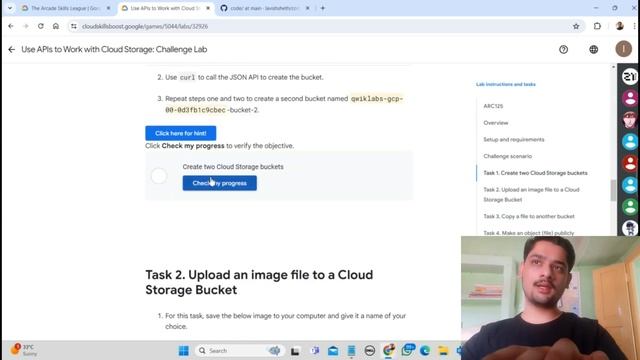Image resolution: width=640 pixels, height=360 pixels.
Task: Go back using the lab title arrow
Action: [11, 49]
